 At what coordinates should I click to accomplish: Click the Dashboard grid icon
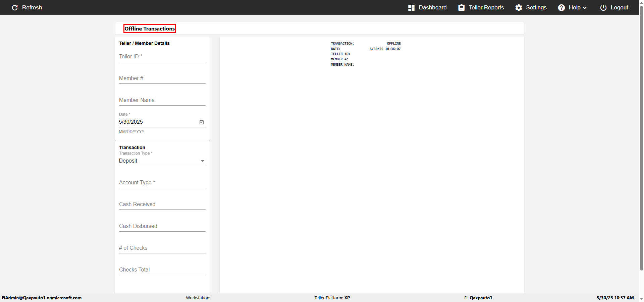tap(411, 8)
